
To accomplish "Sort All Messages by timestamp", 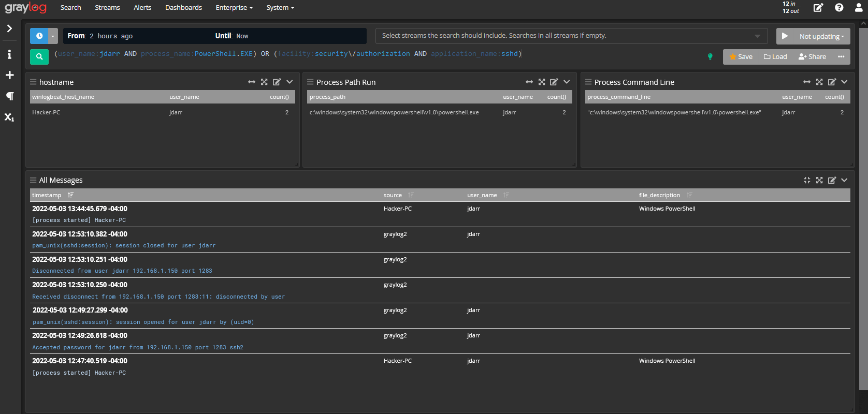I will 70,195.
